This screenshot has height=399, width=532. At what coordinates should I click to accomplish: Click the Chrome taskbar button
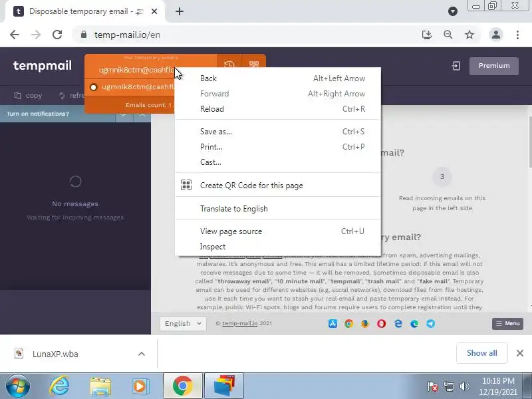point(183,386)
